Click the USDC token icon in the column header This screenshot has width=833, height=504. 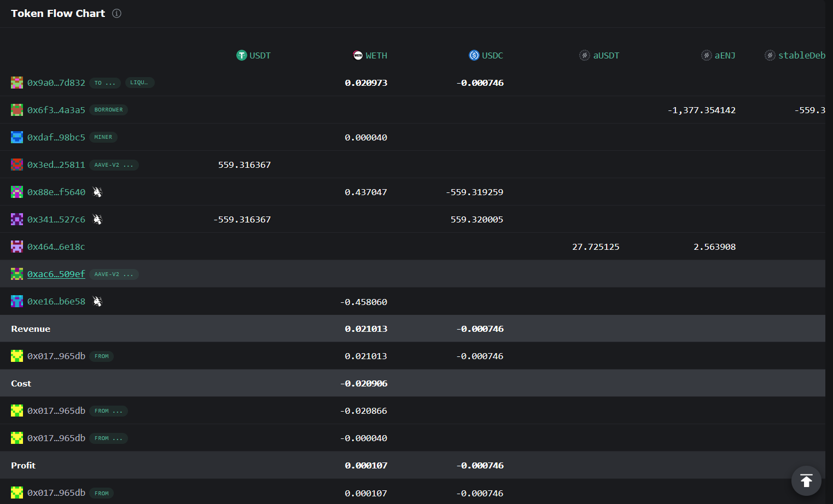pos(473,55)
